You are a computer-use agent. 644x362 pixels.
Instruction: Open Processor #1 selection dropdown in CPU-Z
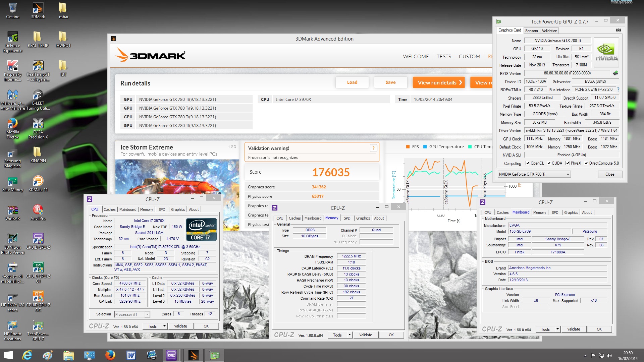pyautogui.click(x=132, y=314)
